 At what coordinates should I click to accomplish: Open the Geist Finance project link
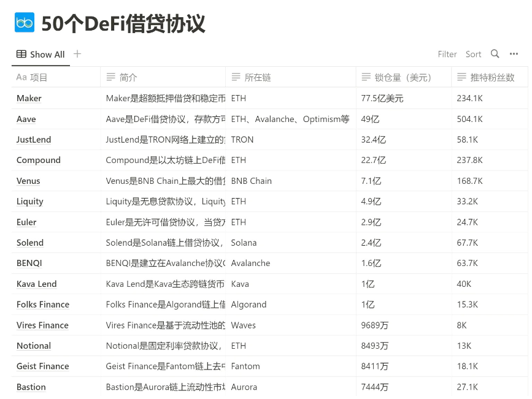click(43, 366)
